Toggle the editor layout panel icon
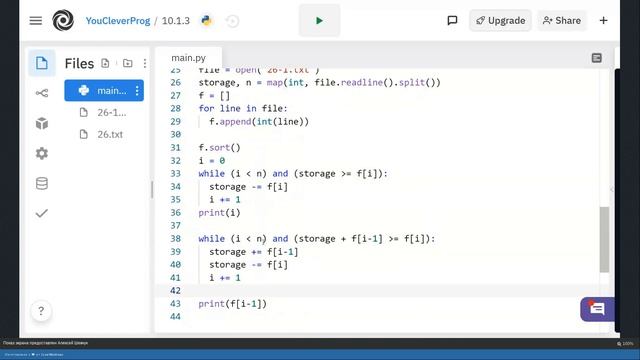640x360 pixels. (597, 58)
